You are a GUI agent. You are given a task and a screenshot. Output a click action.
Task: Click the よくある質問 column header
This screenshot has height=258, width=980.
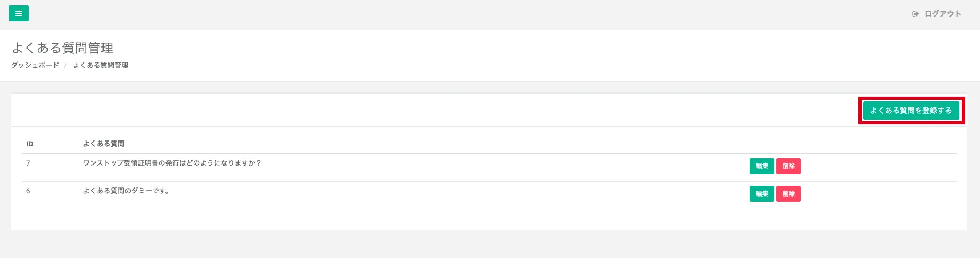104,144
